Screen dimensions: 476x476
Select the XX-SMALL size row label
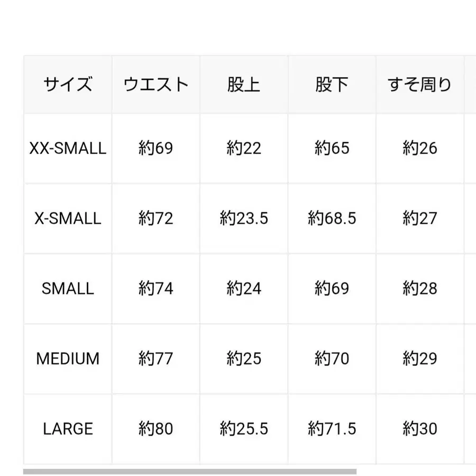pyautogui.click(x=68, y=148)
